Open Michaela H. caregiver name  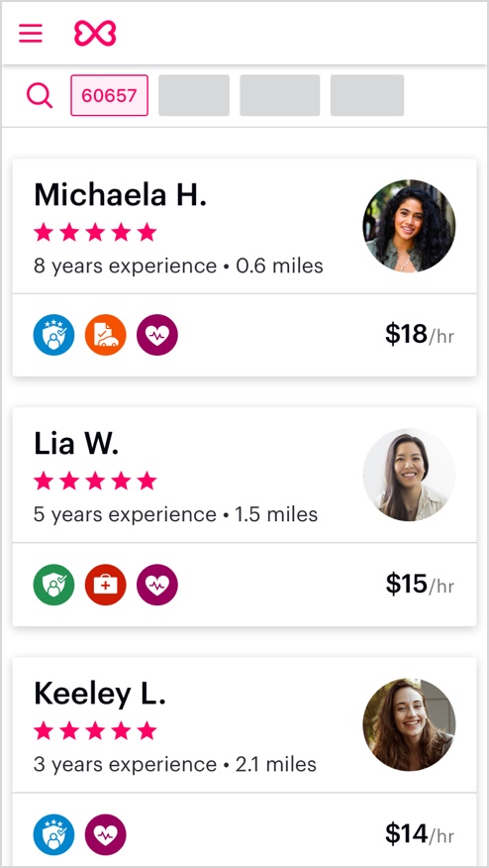point(121,195)
